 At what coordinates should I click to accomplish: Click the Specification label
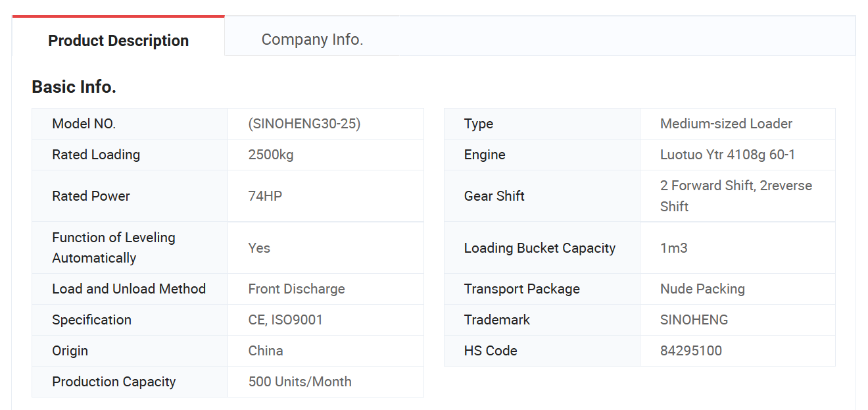[91, 320]
